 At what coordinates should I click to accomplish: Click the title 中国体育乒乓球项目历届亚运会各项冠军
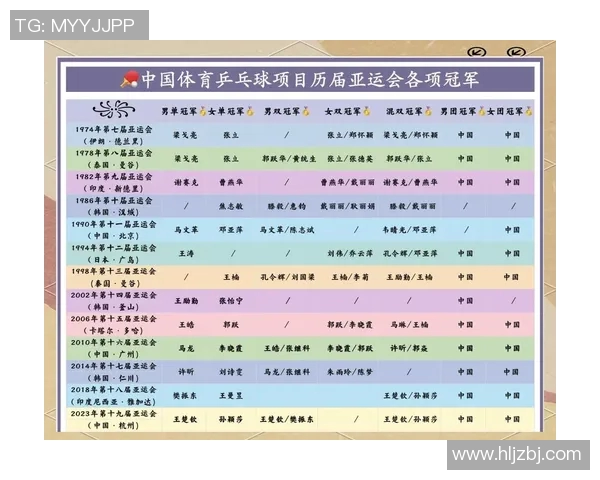click(x=310, y=80)
